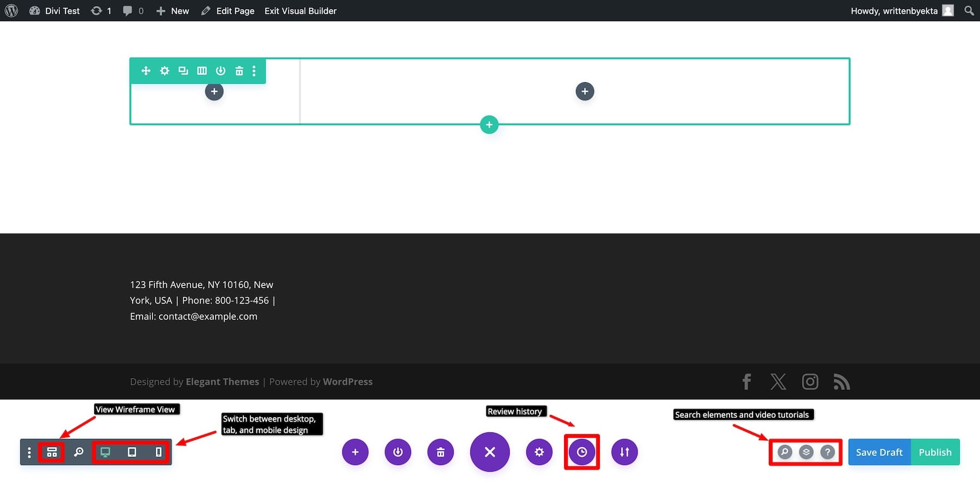The image size is (980, 482).
Task: Click Email: contact@example.com text
Action: point(193,316)
